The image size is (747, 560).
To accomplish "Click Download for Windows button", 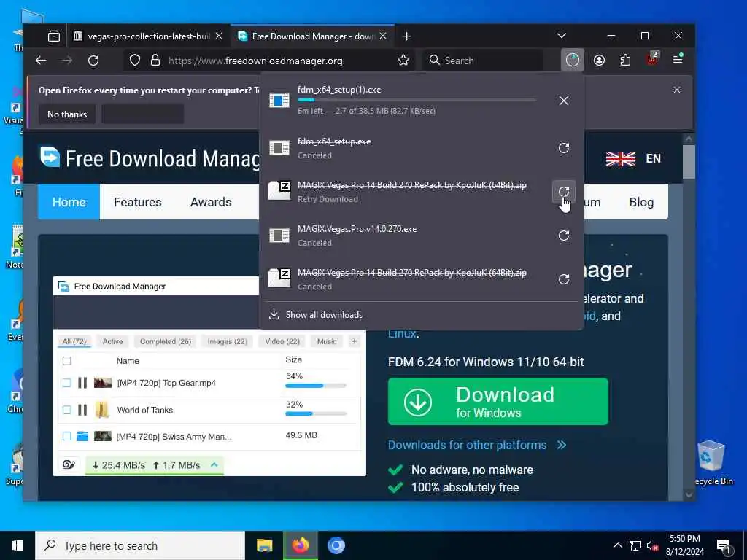I will tap(498, 402).
